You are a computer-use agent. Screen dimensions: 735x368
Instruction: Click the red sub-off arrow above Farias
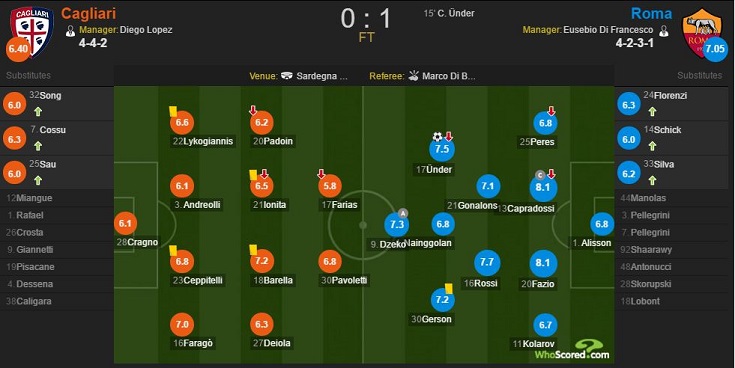click(321, 174)
